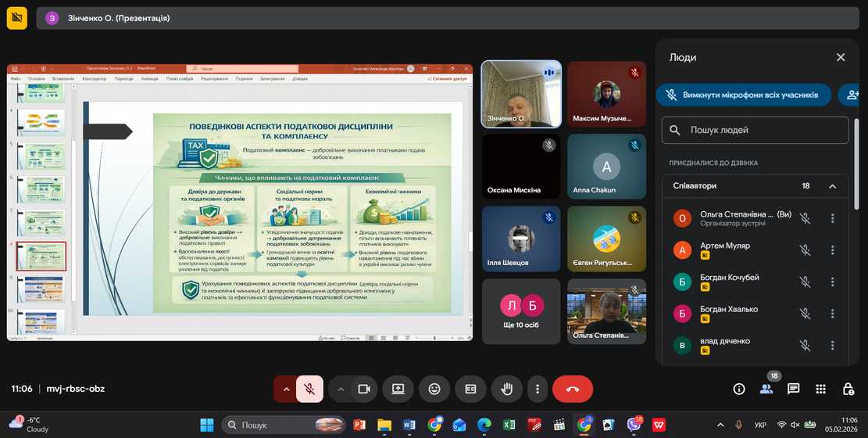Open video settings arrow beside camera

pyautogui.click(x=341, y=389)
